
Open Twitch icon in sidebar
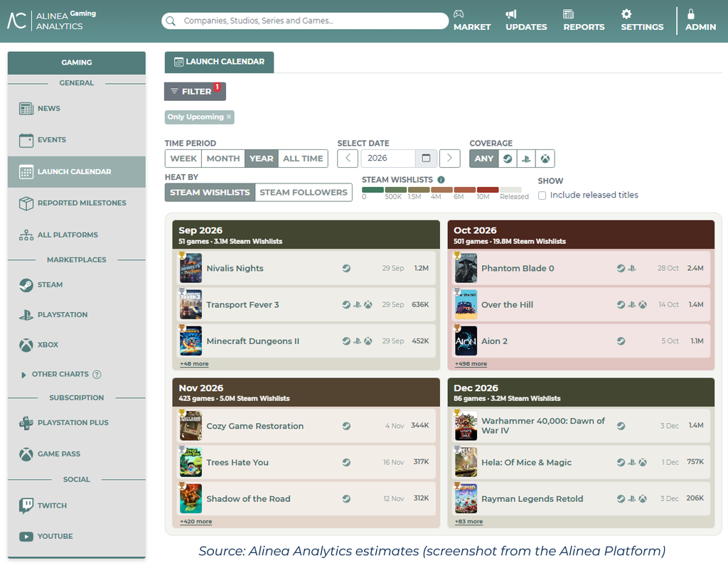[26, 505]
